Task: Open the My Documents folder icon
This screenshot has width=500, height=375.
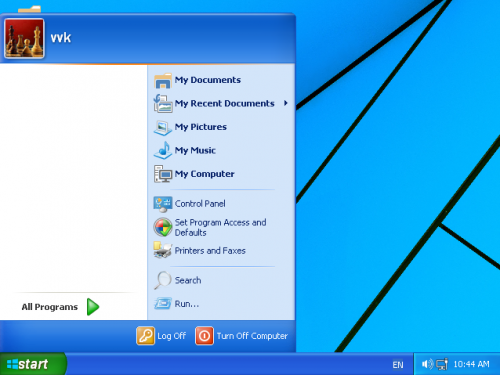Action: pyautogui.click(x=163, y=81)
